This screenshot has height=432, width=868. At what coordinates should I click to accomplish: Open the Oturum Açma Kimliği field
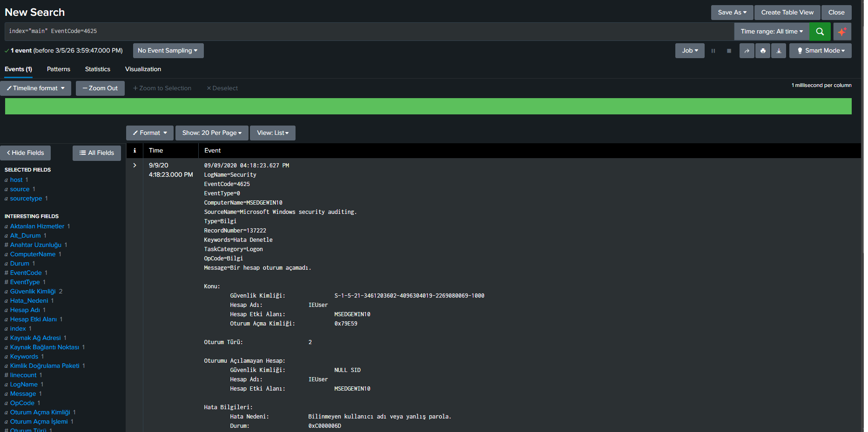pos(40,412)
